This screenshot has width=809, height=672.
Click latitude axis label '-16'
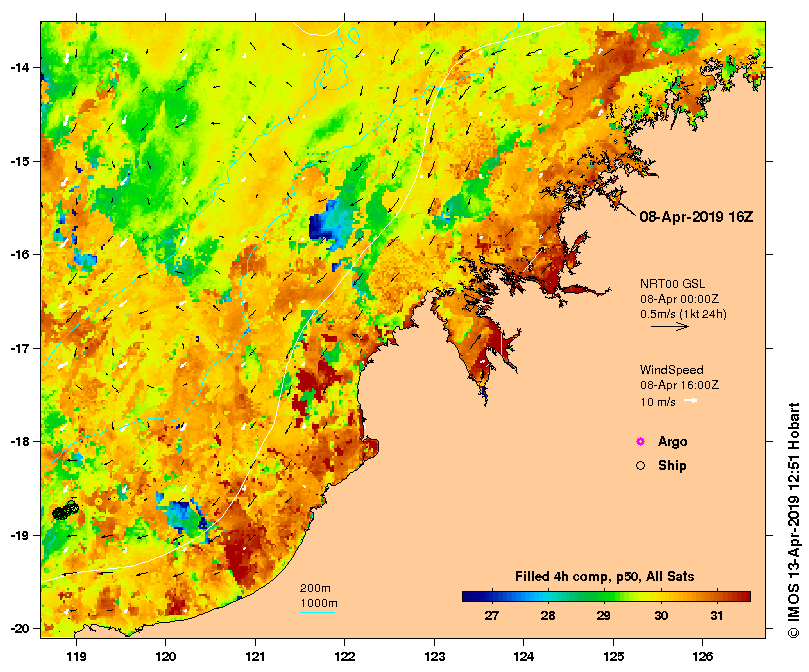[x=20, y=254]
